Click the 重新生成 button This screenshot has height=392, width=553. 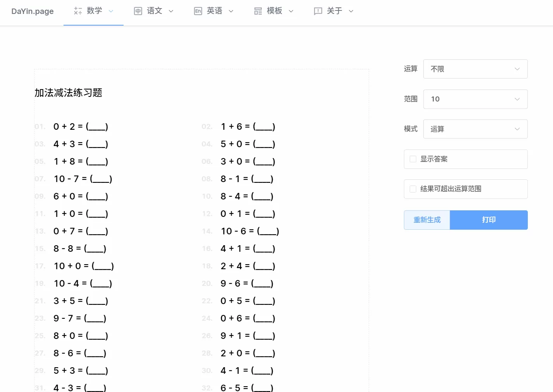click(x=427, y=220)
